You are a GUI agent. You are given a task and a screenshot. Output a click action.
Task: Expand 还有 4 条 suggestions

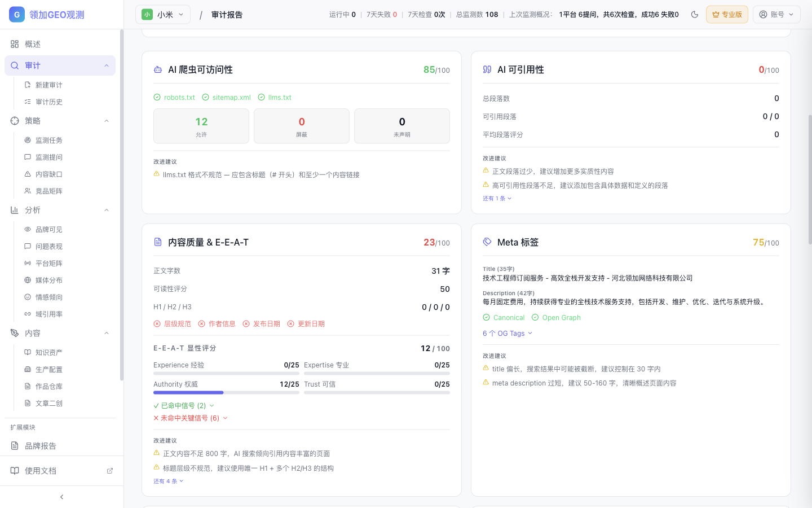tap(169, 481)
